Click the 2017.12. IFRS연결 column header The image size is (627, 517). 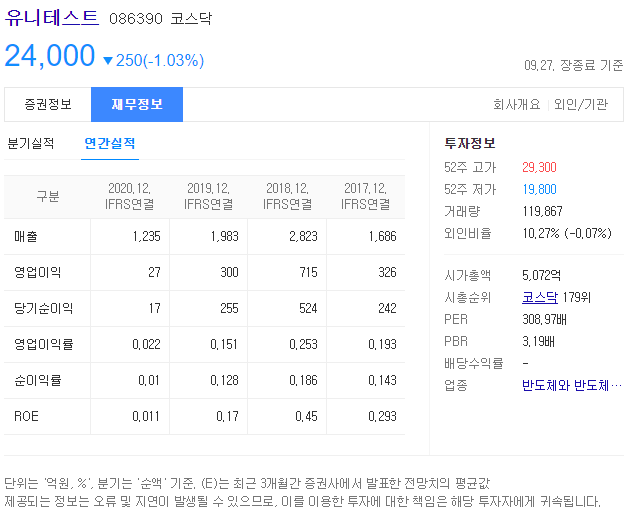[365, 196]
